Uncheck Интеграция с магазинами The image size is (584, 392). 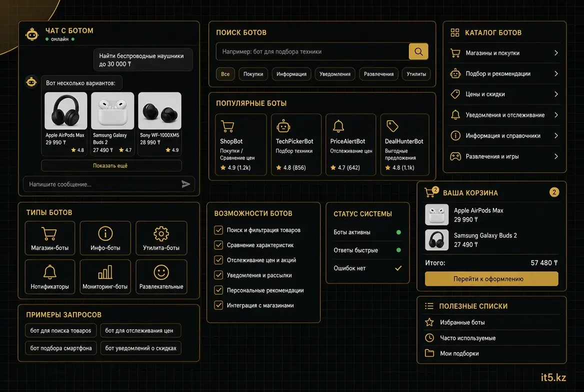tap(218, 305)
